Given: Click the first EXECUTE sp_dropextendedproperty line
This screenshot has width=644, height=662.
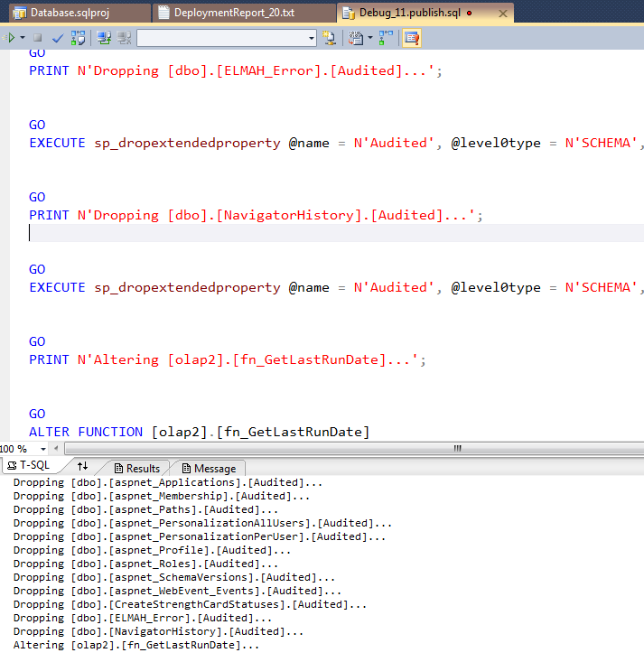Looking at the screenshot, I should click(x=336, y=143).
